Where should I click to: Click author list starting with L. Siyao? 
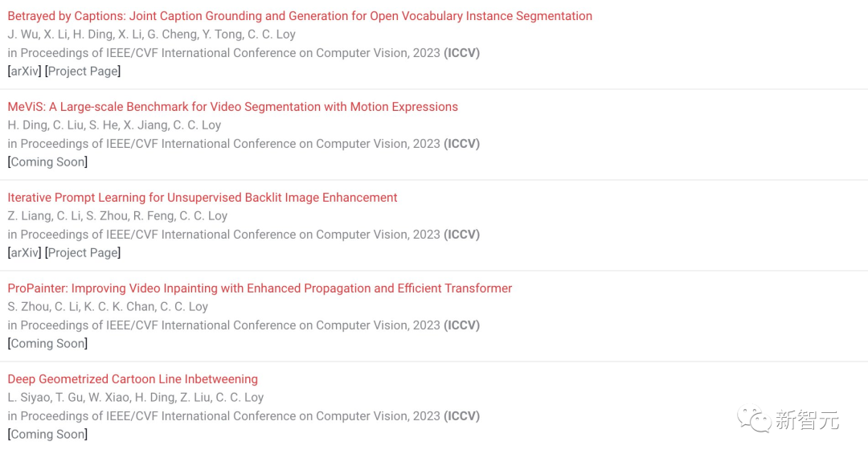(x=136, y=397)
